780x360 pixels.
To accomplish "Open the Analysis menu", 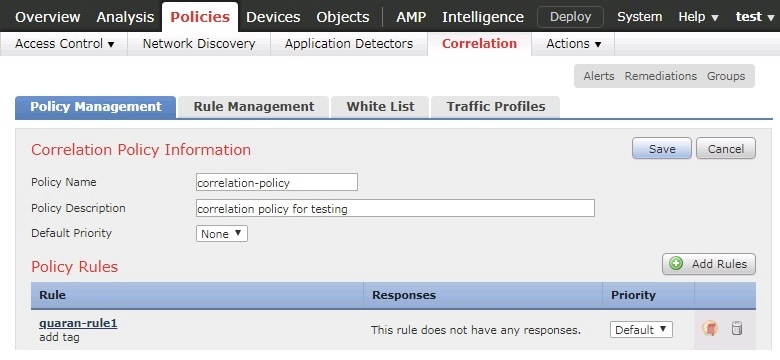I will point(125,17).
